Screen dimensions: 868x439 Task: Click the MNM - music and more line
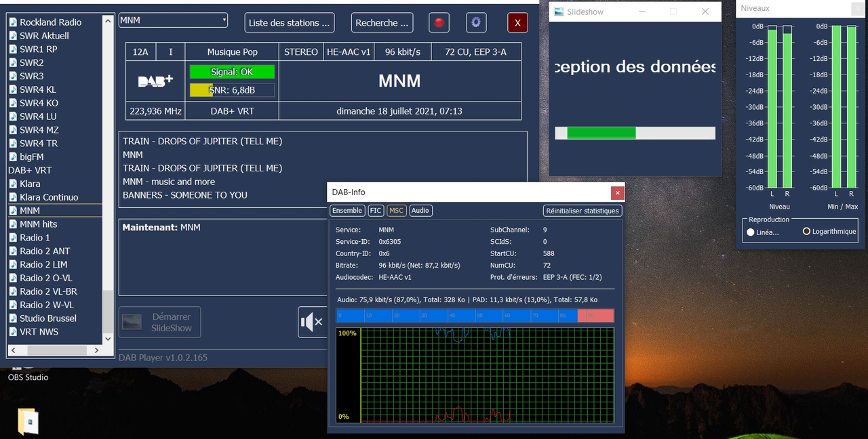coord(169,182)
